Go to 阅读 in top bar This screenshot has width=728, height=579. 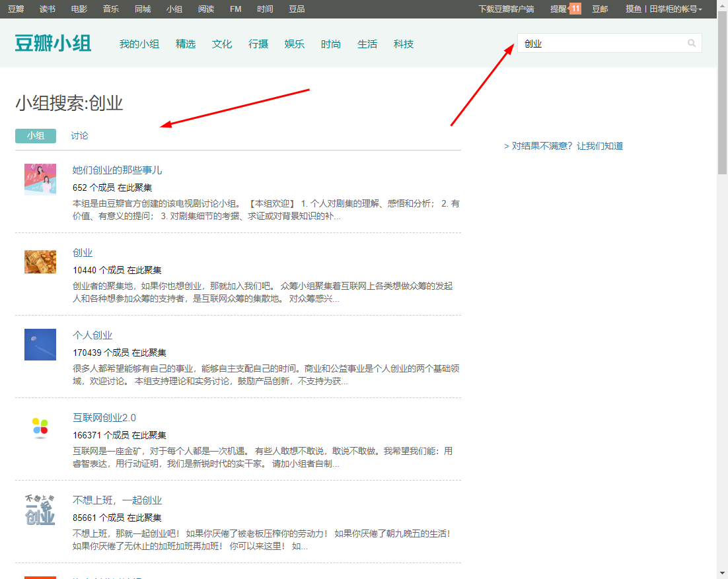click(206, 9)
